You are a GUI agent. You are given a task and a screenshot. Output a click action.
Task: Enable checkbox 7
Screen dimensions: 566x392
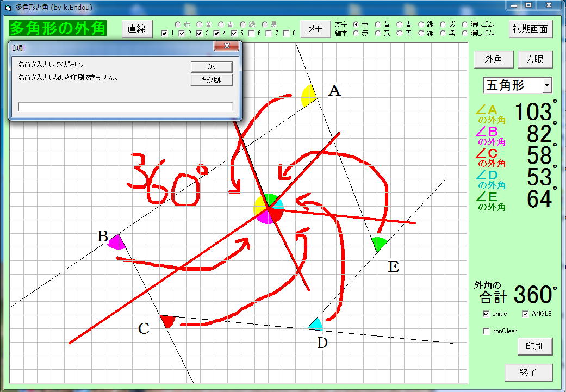[269, 33]
